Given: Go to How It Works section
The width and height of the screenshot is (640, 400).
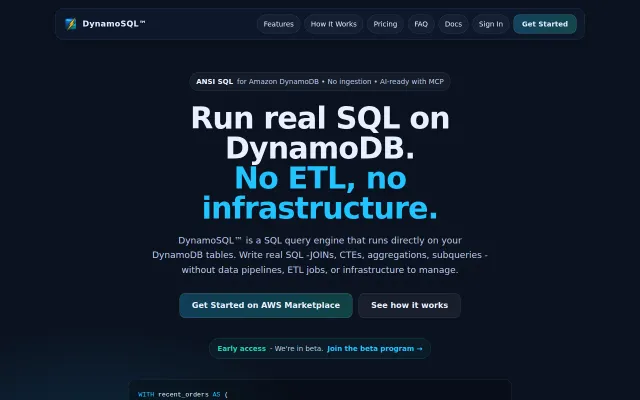Looking at the screenshot, I should click(333, 24).
